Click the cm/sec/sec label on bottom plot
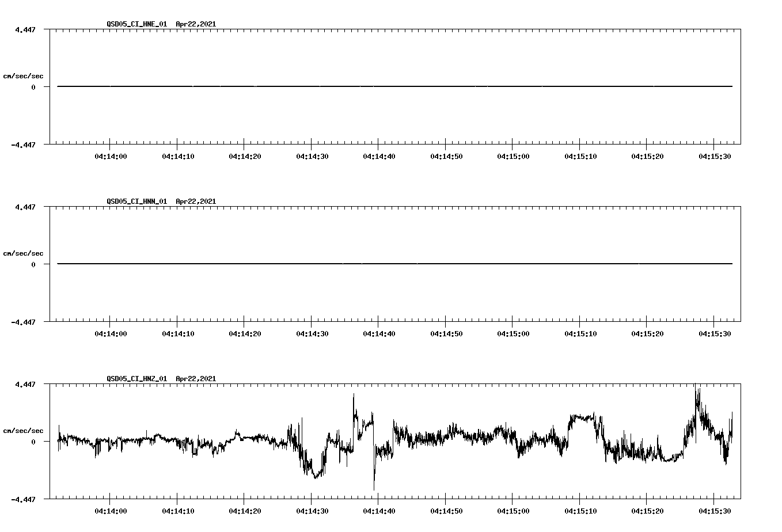 coord(24,430)
